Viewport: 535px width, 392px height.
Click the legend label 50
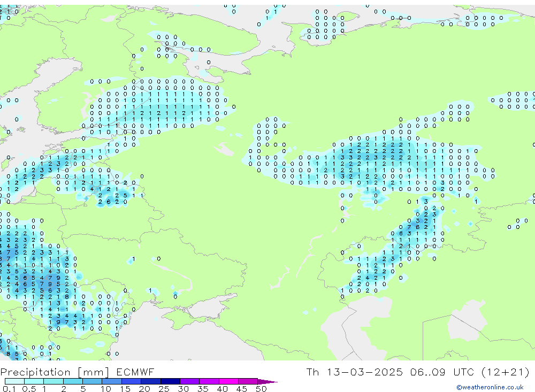pyautogui.click(x=261, y=389)
